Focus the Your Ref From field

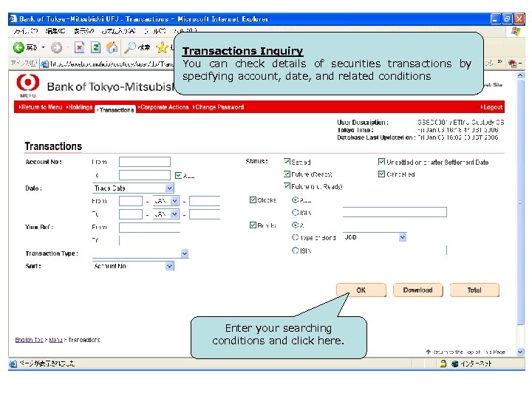point(149,228)
